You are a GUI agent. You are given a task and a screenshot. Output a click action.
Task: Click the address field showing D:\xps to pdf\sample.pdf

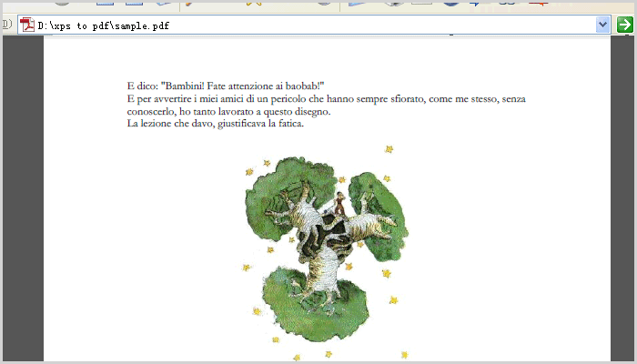coord(314,25)
